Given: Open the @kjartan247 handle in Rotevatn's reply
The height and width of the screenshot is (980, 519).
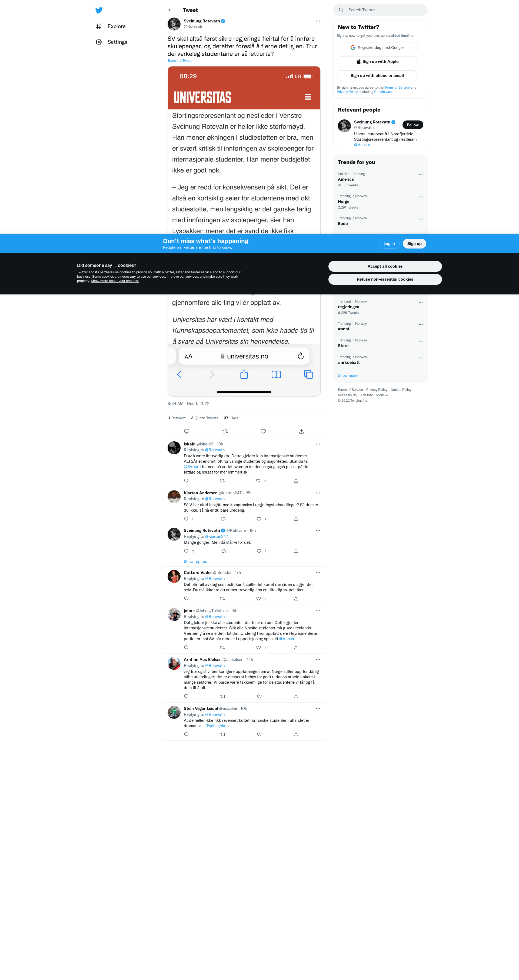Looking at the screenshot, I should click(216, 537).
